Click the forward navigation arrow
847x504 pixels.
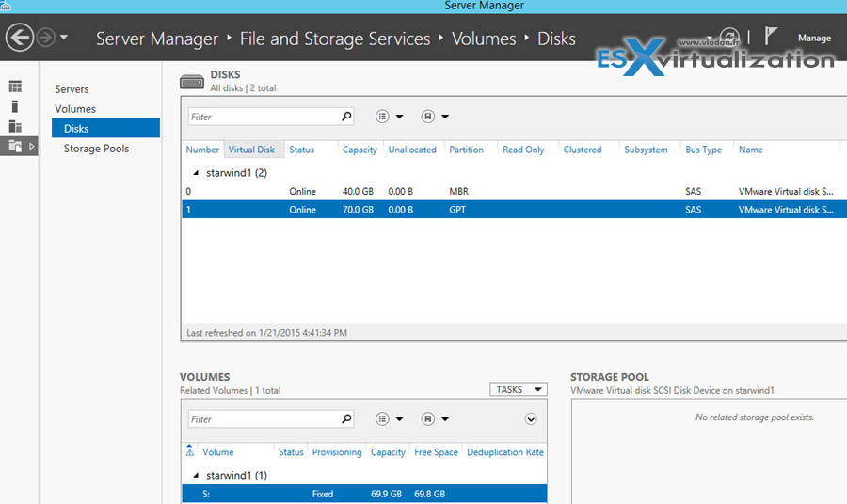coord(46,38)
